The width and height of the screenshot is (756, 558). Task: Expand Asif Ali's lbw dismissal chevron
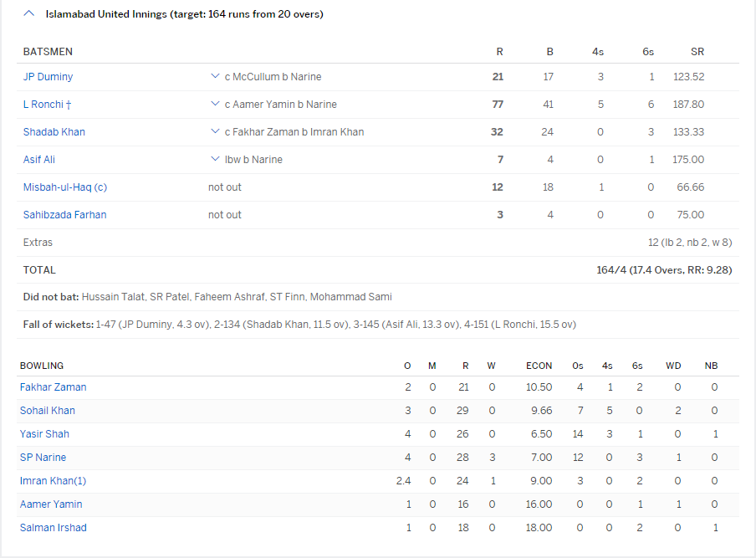tap(215, 160)
